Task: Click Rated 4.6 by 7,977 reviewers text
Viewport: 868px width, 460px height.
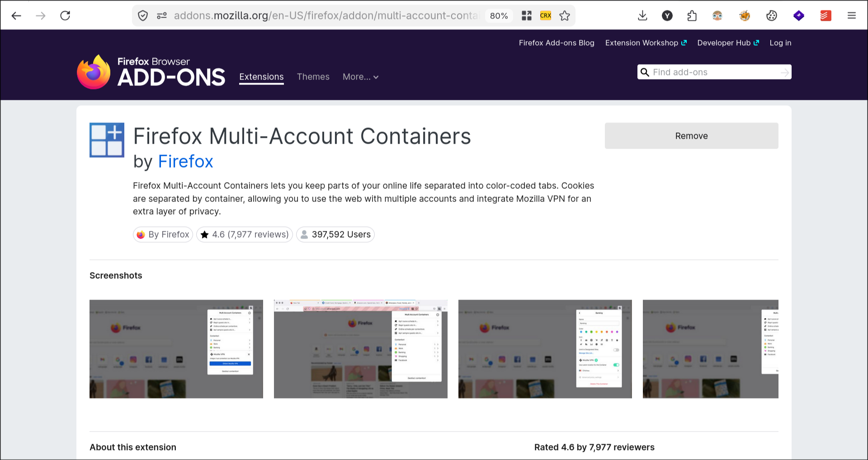Action: coord(594,447)
